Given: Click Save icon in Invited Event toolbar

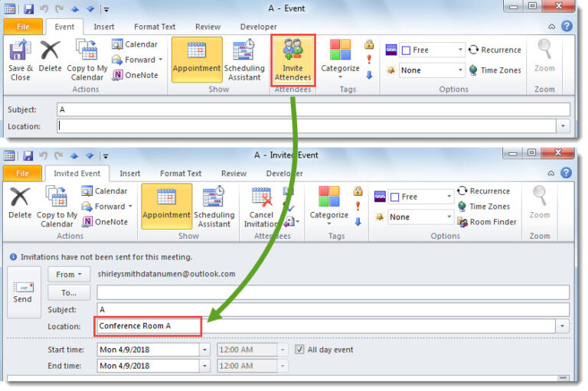Looking at the screenshot, I should coord(28,155).
